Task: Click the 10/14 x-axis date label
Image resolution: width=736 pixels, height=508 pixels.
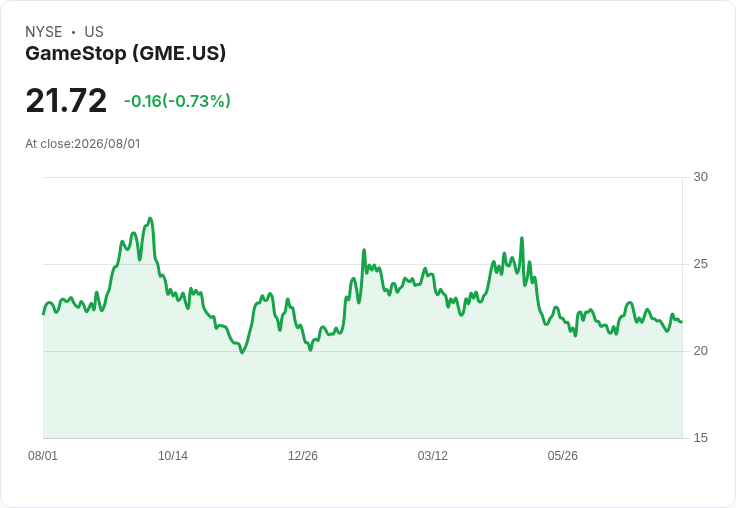Action: 173,455
